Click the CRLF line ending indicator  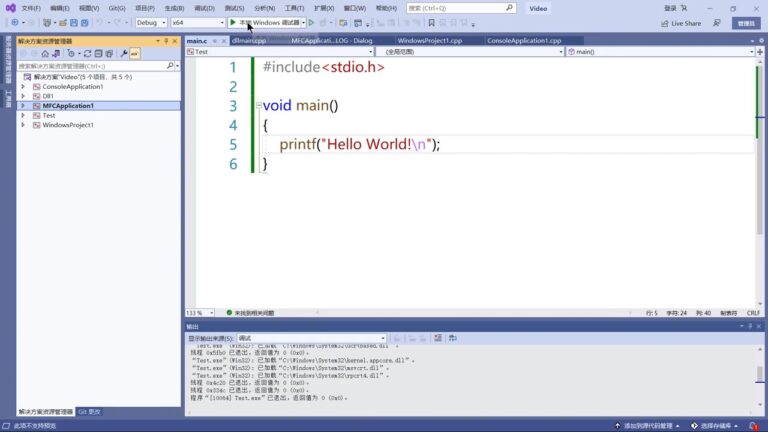753,312
